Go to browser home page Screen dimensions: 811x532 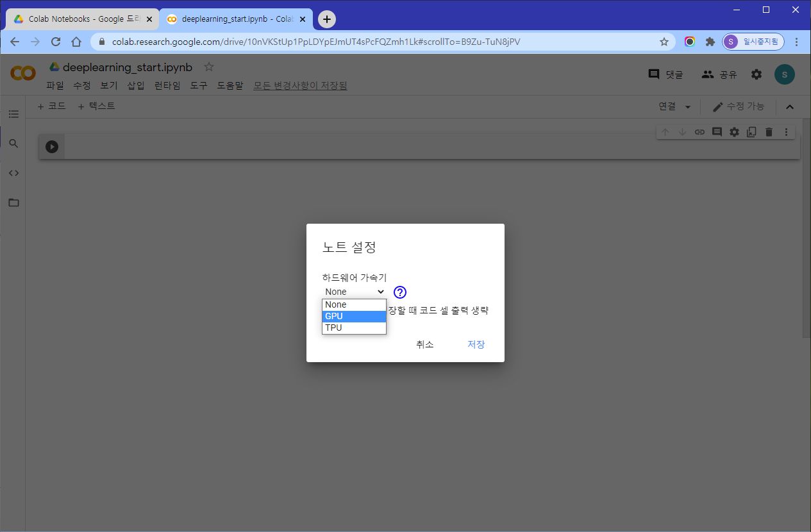click(76, 42)
